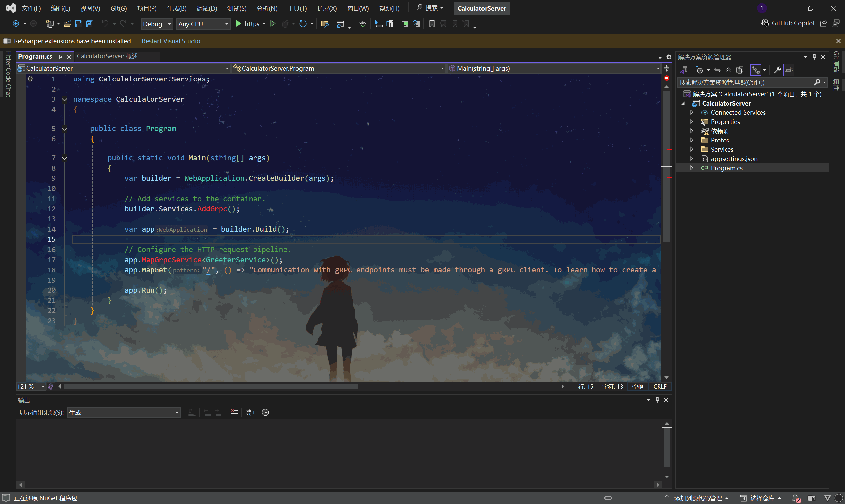Open the output source dropdown showing 生成
The image size is (845, 504).
123,413
